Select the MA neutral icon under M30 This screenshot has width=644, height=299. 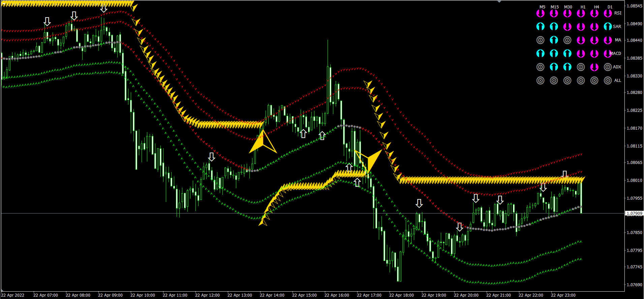pyautogui.click(x=568, y=40)
